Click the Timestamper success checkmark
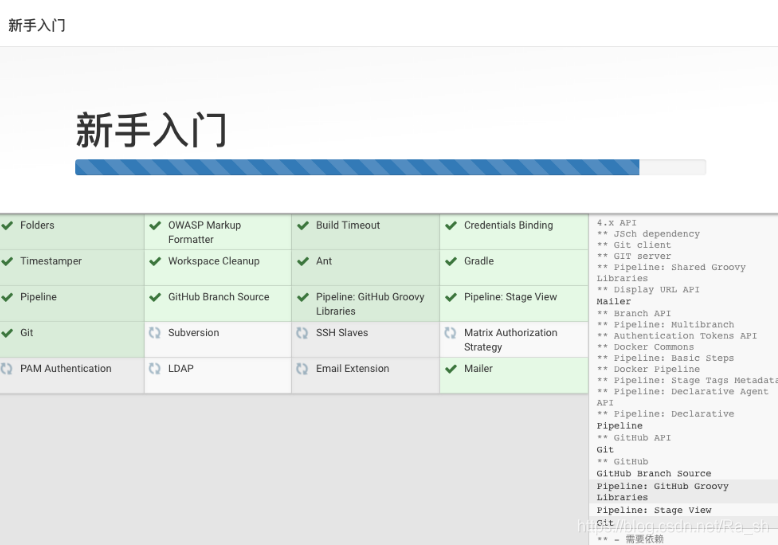 [x=7, y=262]
